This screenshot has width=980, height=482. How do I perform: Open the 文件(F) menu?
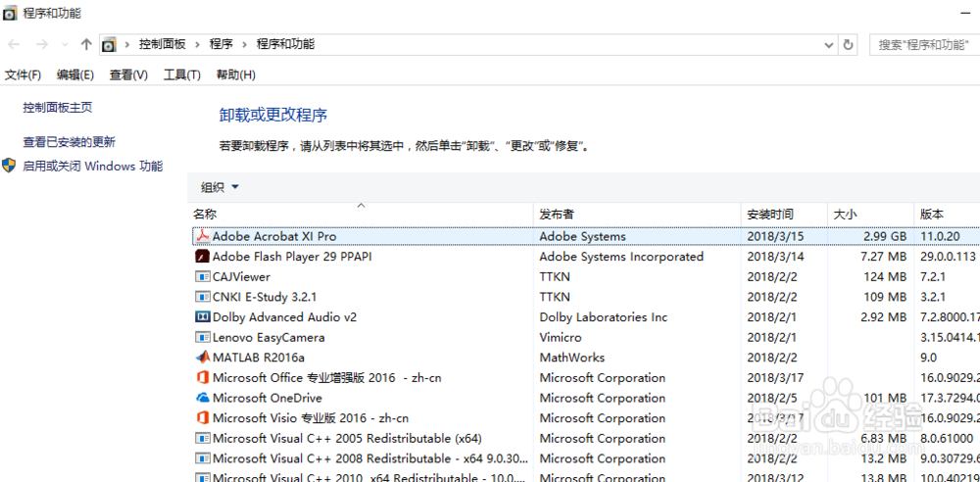(x=23, y=74)
